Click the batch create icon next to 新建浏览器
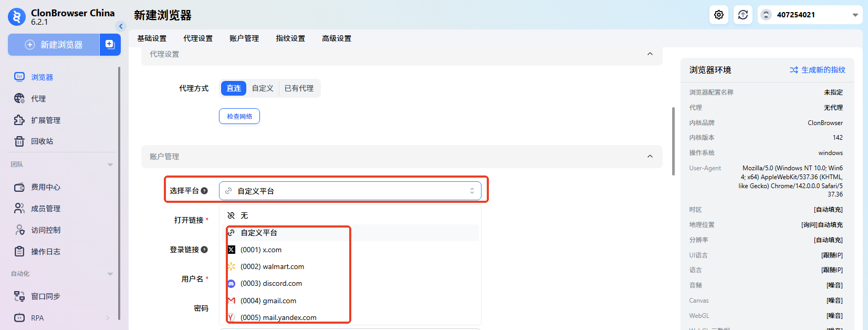The image size is (868, 330). tap(110, 45)
